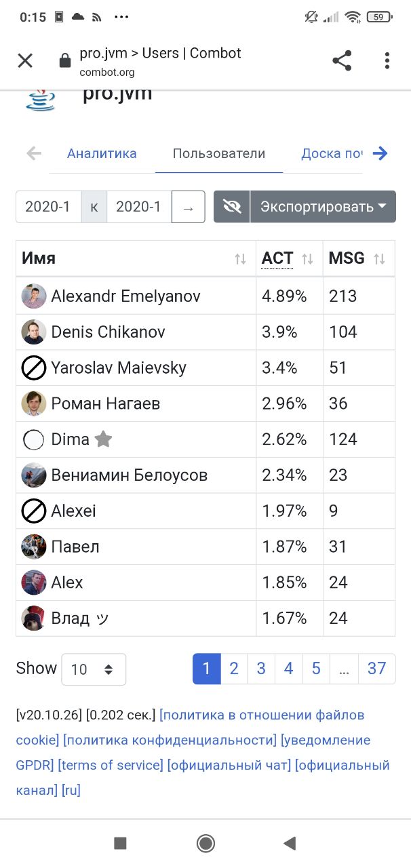Switch to the Аналитика tab
Image resolution: width=411 pixels, height=868 pixels.
102,153
